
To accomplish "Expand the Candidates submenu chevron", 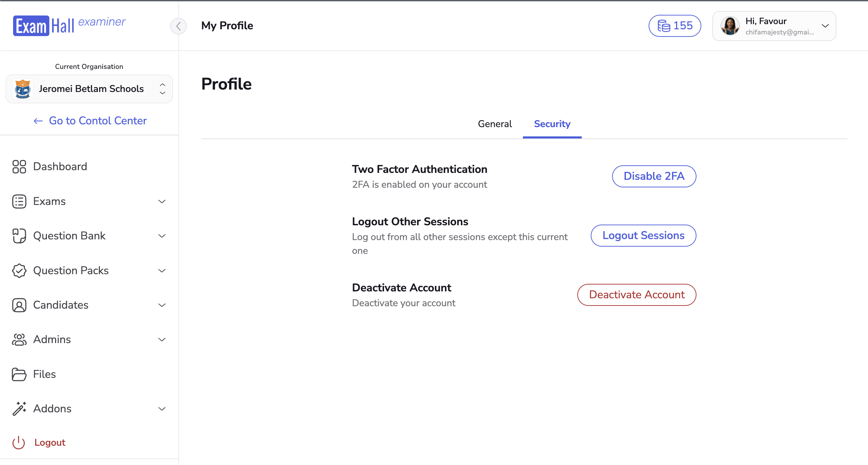I will tap(162, 305).
